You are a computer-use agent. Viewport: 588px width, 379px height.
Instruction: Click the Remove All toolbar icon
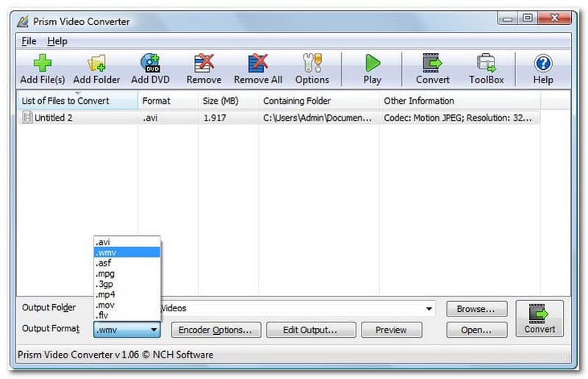[258, 63]
